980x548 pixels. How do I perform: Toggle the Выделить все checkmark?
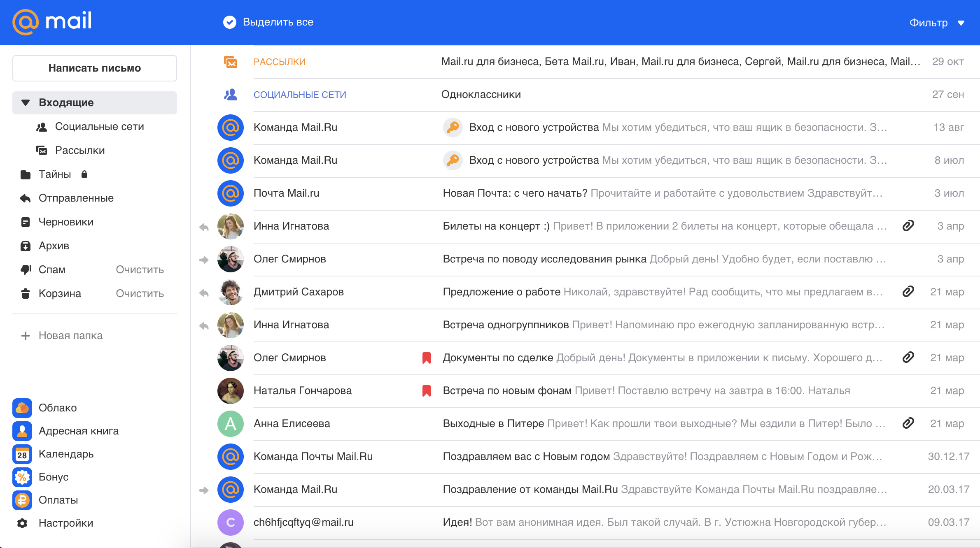[x=230, y=22]
